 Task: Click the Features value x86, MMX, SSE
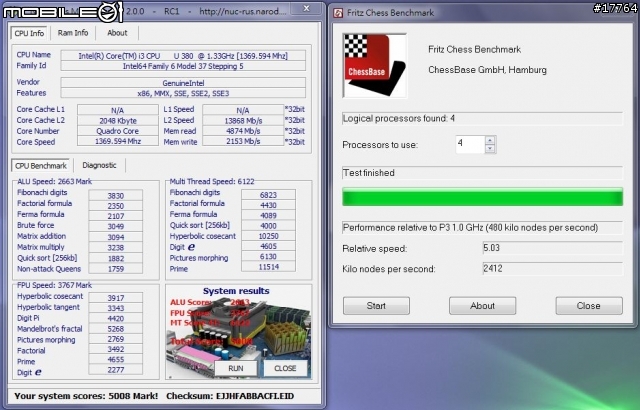click(183, 93)
